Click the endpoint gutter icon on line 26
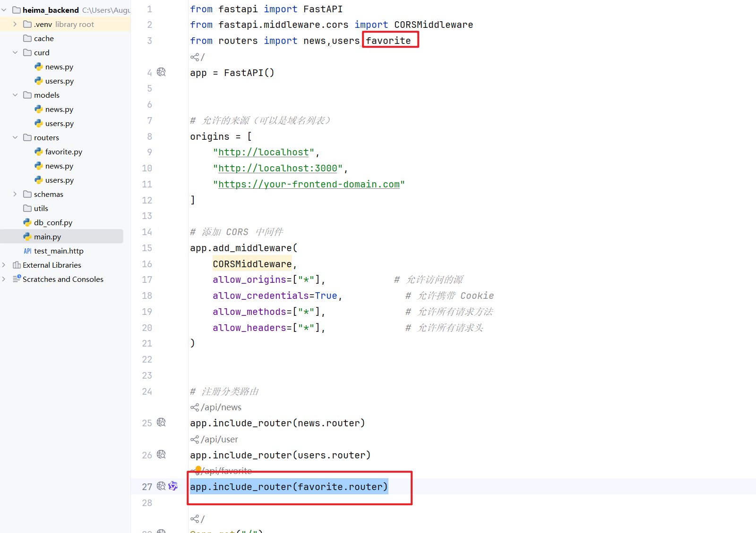The image size is (756, 533). pos(161,455)
